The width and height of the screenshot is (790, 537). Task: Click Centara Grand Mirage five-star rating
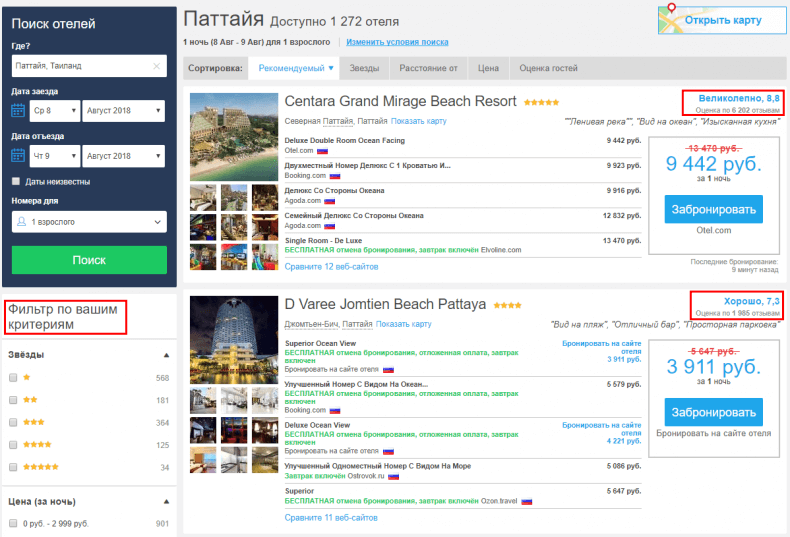pos(541,102)
